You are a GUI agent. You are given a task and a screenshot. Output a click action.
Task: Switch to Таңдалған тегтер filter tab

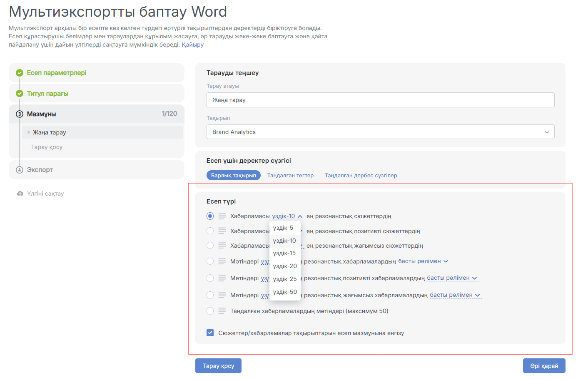click(290, 176)
